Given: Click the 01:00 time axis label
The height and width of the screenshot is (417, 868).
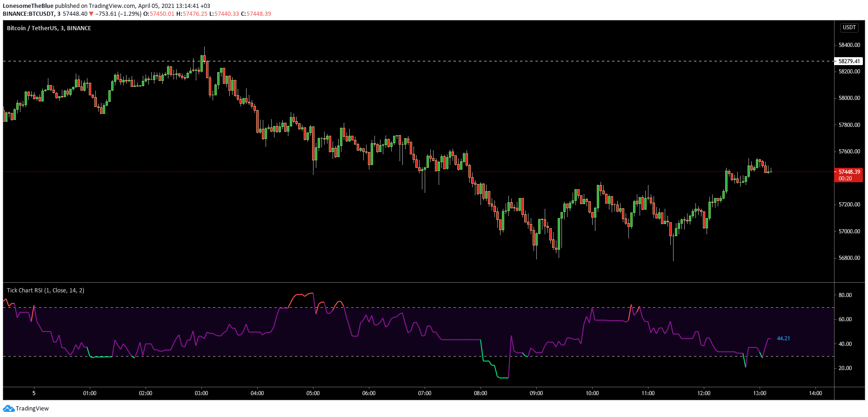Looking at the screenshot, I should click(x=90, y=393).
